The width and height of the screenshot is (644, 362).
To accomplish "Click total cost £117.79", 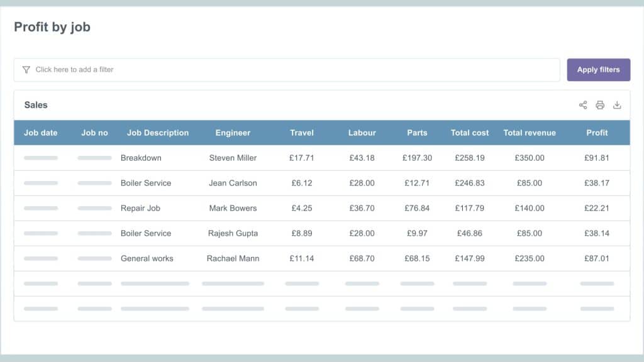I will tap(469, 208).
